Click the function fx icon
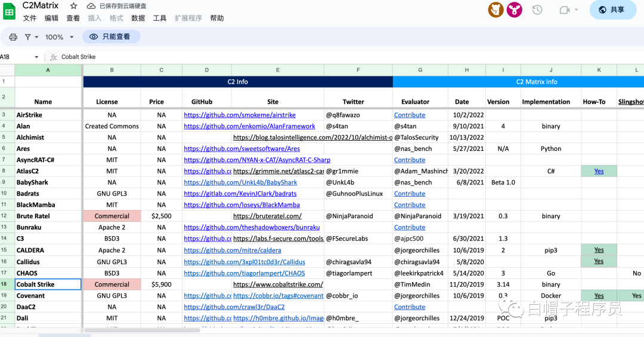644x337 pixels. point(54,57)
